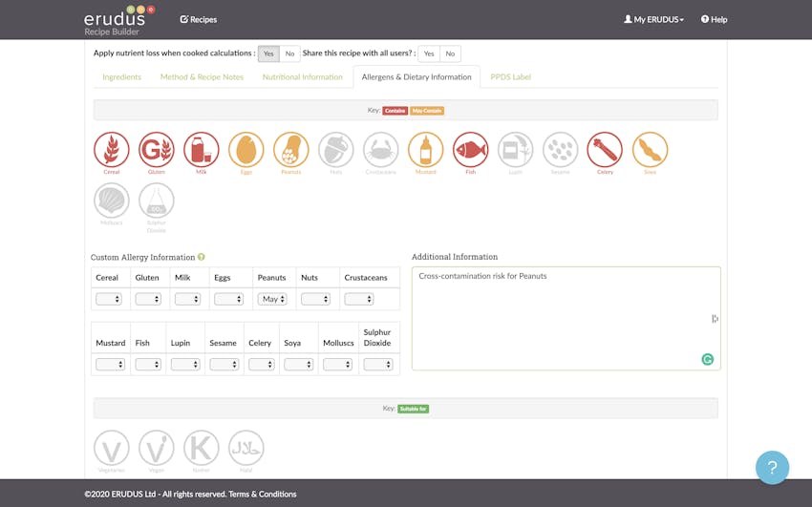Click the Vegetarian dietary icon
The image size is (812, 507).
[x=112, y=448]
